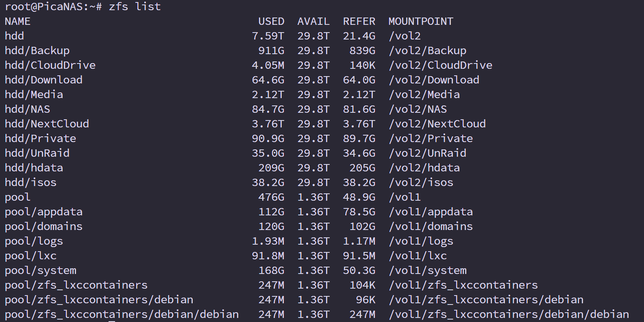
Task: Click the /vol2/Private mountpoint path
Action: point(431,138)
